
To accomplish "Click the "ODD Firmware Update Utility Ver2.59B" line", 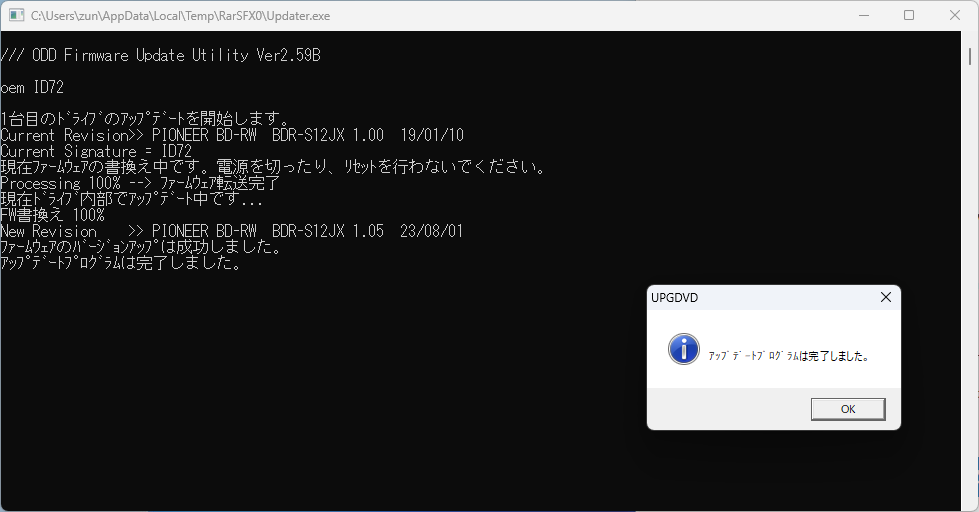I will click(x=160, y=55).
